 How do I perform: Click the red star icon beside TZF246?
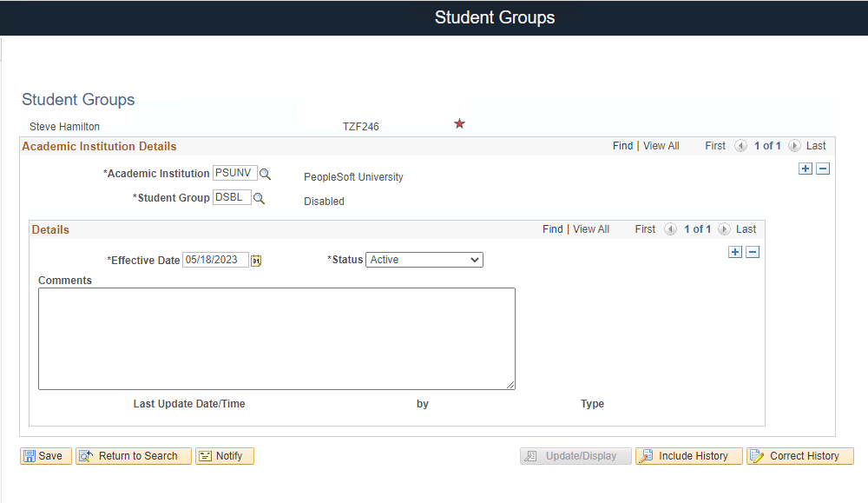459,123
